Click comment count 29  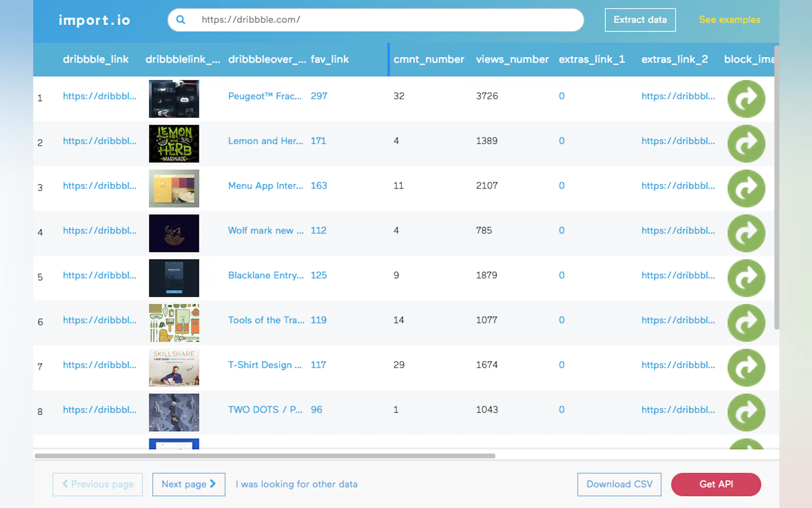click(x=399, y=365)
